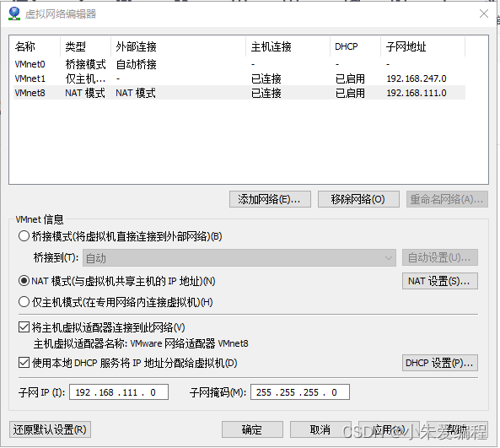The image size is (500, 448).
Task: Click 已连接 cell in VMnet1 row
Action: click(x=266, y=78)
